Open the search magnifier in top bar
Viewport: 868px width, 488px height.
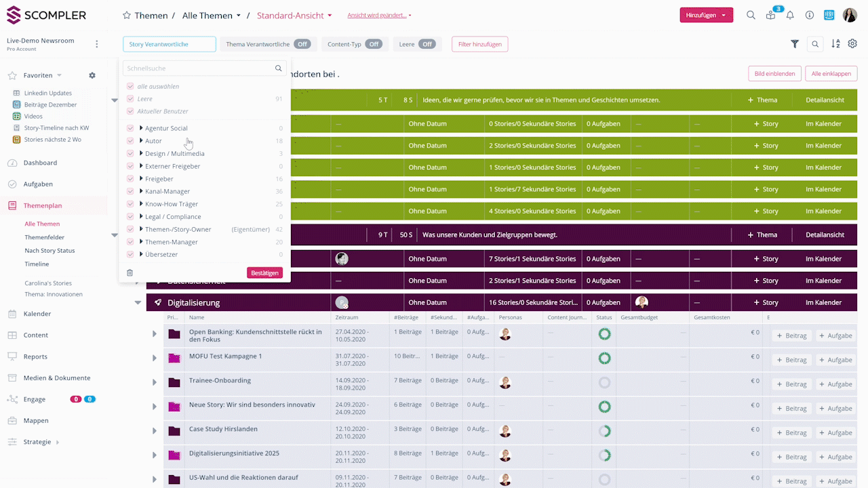point(751,15)
